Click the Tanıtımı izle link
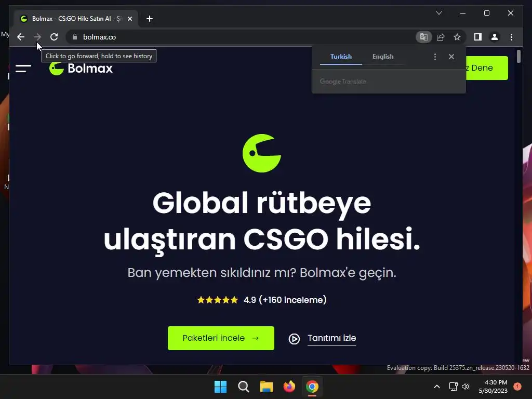This screenshot has width=532, height=399. click(331, 338)
